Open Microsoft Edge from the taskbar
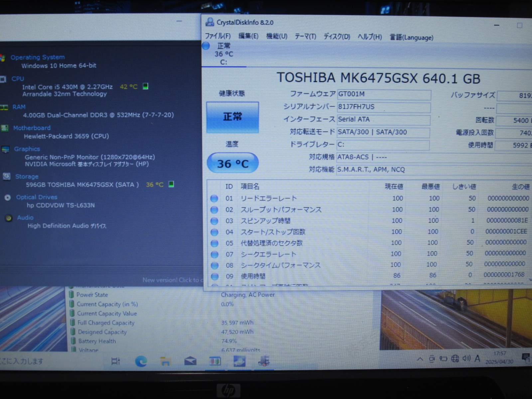 [141, 361]
